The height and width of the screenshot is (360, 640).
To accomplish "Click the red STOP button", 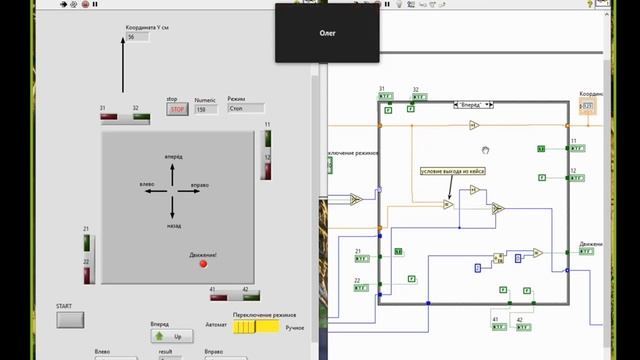I will point(177,109).
